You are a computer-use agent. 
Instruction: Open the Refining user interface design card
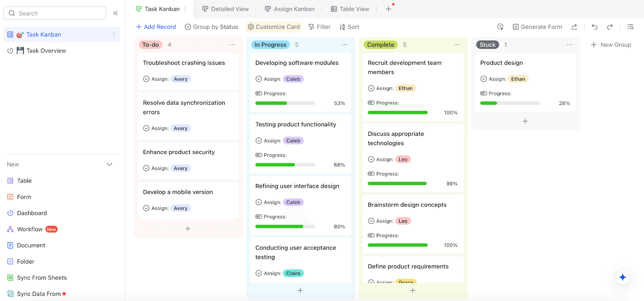coord(301,205)
